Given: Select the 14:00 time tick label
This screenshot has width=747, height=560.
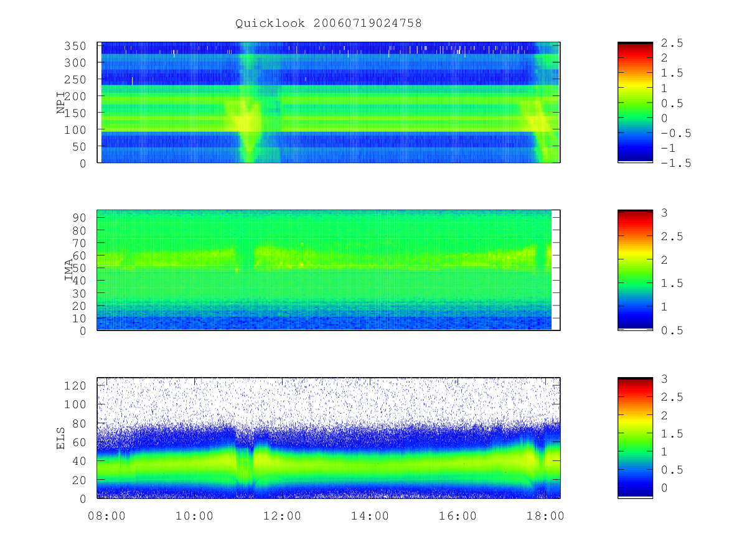Looking at the screenshot, I should pos(370,516).
